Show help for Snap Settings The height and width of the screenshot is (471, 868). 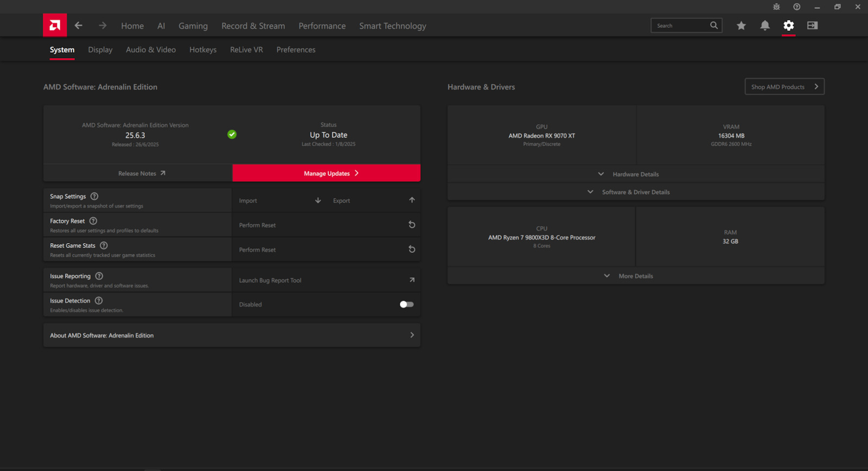tap(94, 196)
